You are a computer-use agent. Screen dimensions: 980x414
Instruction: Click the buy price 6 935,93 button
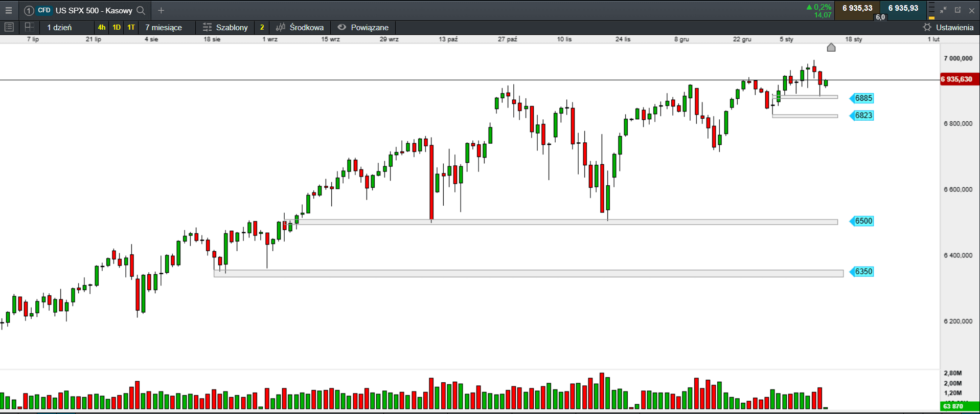[x=903, y=8]
